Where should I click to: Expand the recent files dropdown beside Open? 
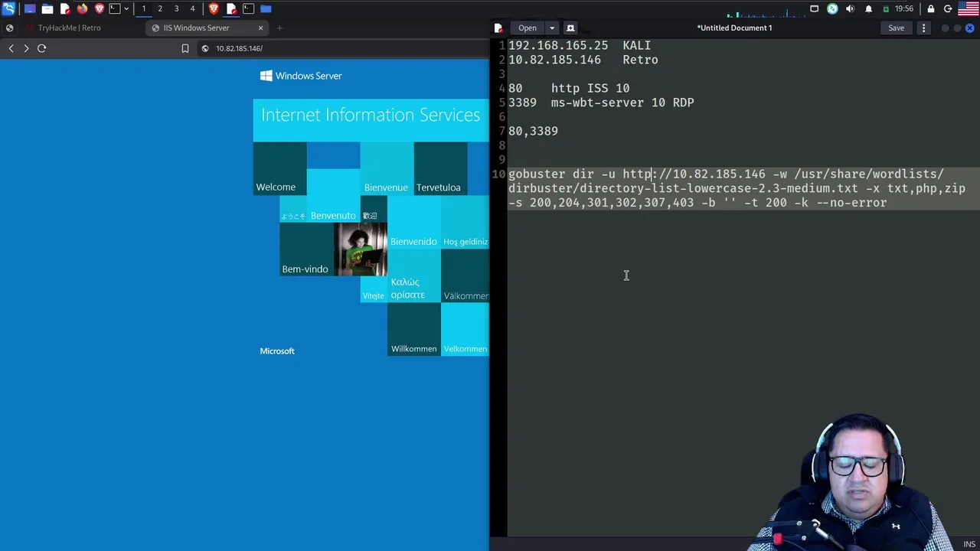[x=552, y=28]
